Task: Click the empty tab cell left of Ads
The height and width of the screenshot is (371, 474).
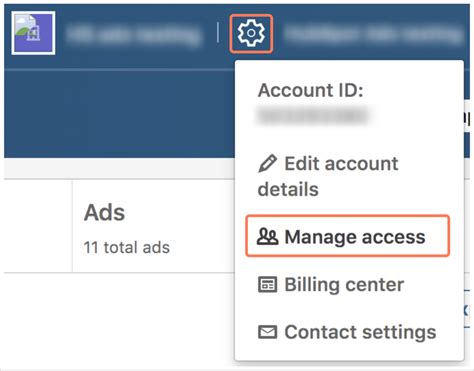Action: point(38,226)
